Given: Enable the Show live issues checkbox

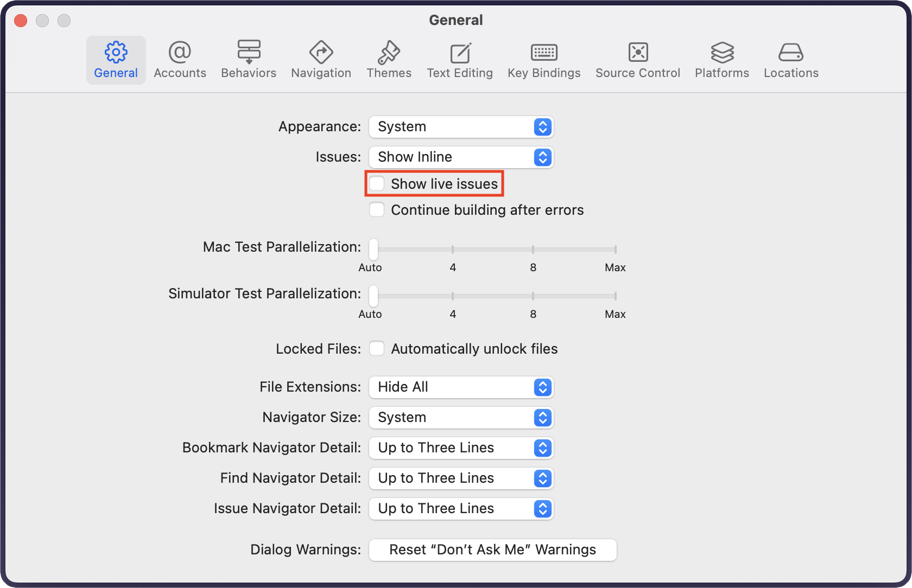Looking at the screenshot, I should 377,184.
